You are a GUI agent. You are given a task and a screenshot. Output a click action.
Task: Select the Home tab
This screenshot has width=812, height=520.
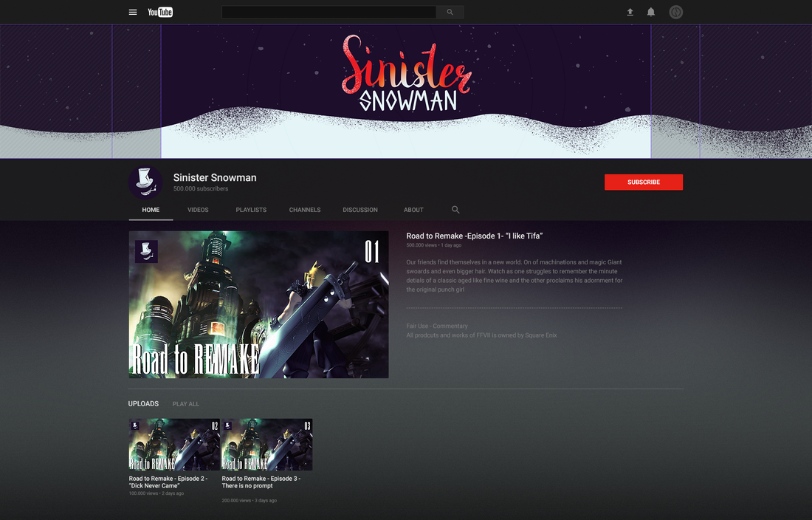151,210
